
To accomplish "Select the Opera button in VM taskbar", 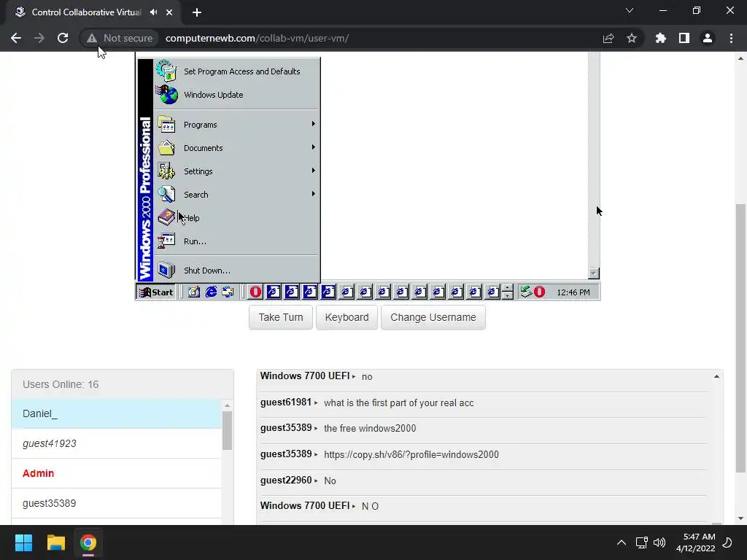I will 255,292.
